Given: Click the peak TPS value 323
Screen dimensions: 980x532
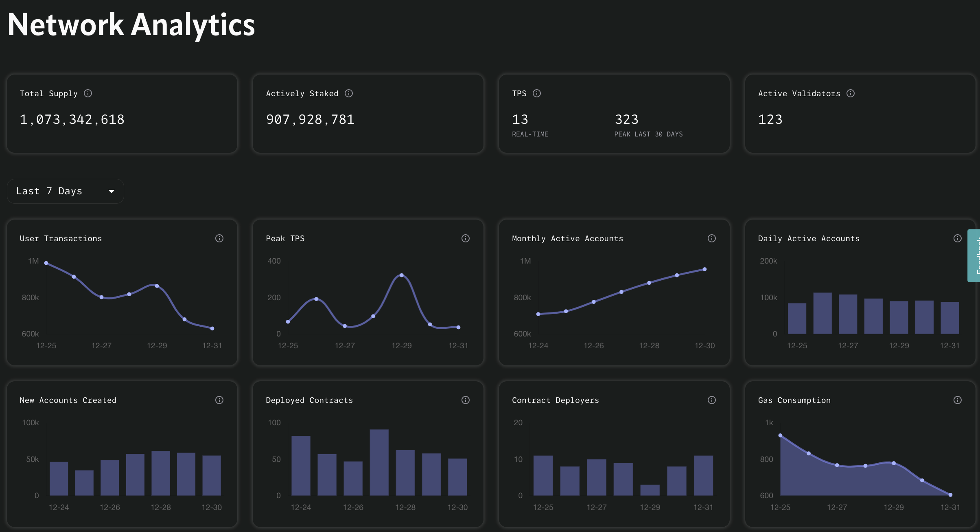Looking at the screenshot, I should 627,119.
